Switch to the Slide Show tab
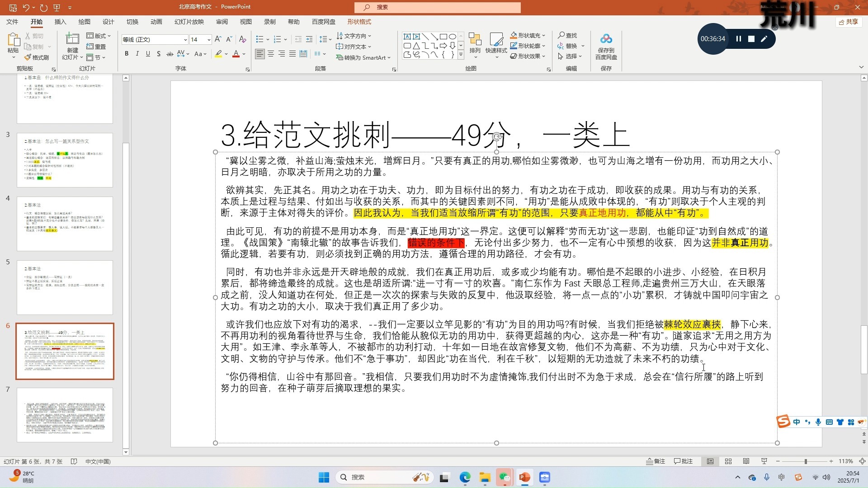Screen dimensions: 868x488 tap(189, 22)
